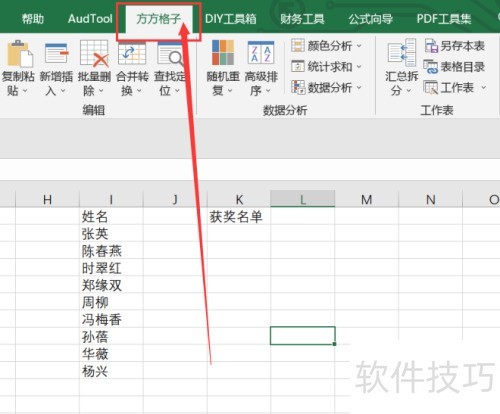Switch to the DIY工具箱 tab
This screenshot has height=414, width=500.
pos(230,19)
